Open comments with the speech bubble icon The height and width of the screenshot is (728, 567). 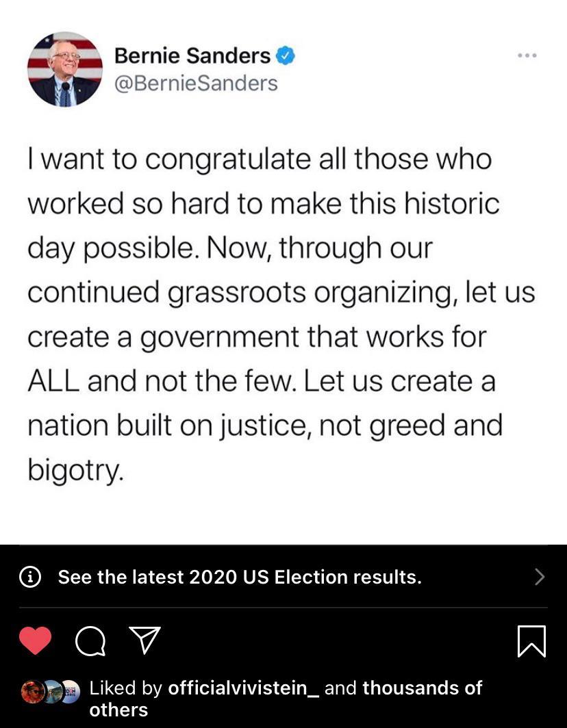[x=90, y=641]
